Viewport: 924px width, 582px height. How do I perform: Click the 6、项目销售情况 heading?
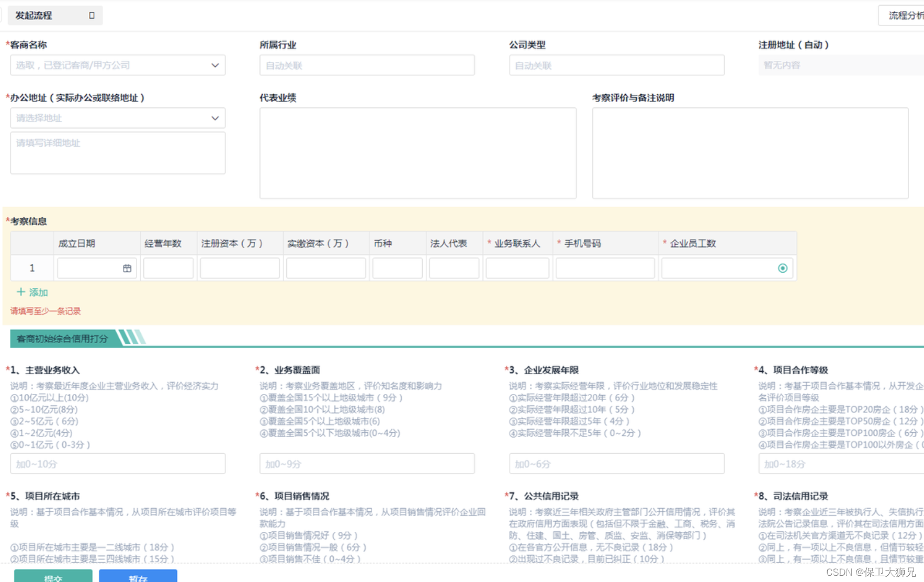coord(295,496)
